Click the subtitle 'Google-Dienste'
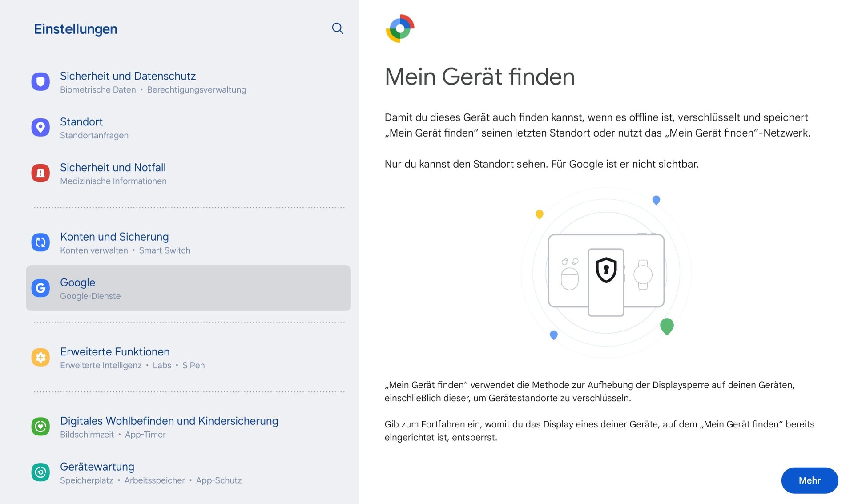Screen dimensions: 854x504 [90, 296]
